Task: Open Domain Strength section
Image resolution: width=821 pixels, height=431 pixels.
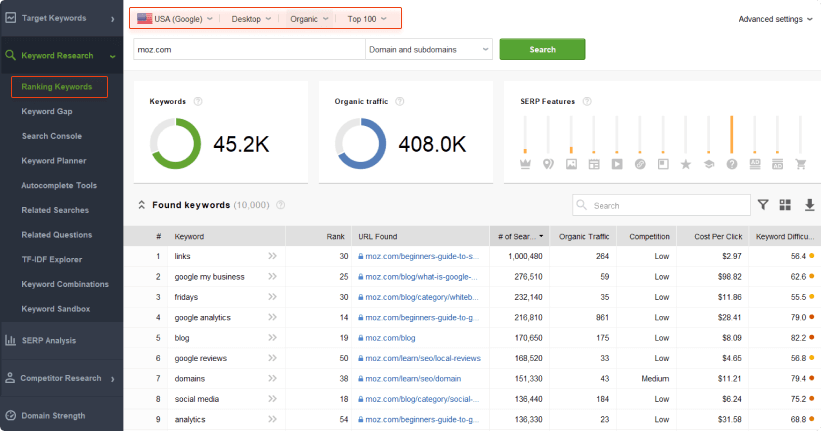Action: click(x=62, y=416)
